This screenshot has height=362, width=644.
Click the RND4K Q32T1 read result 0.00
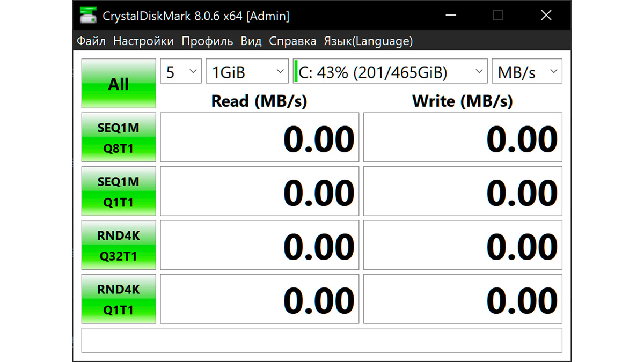click(x=260, y=245)
